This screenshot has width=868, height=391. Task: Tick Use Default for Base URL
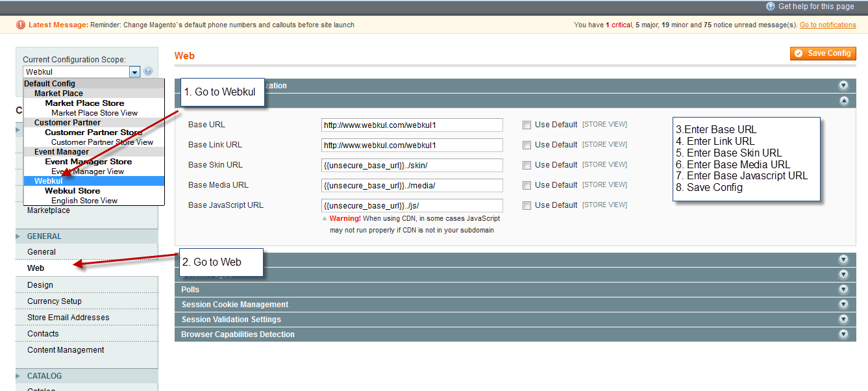(527, 125)
